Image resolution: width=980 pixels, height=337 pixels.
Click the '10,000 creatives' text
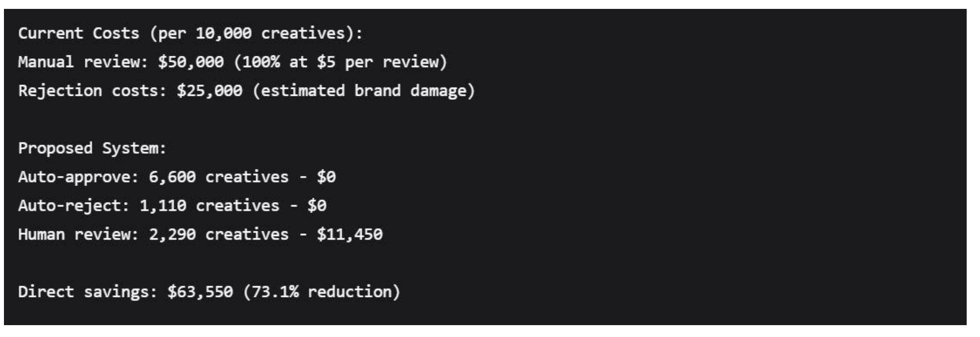click(x=270, y=34)
